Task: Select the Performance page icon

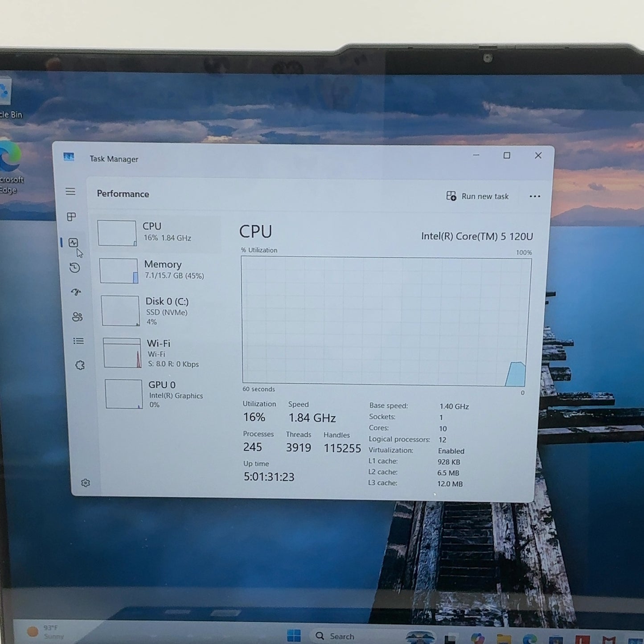Action: (x=74, y=242)
